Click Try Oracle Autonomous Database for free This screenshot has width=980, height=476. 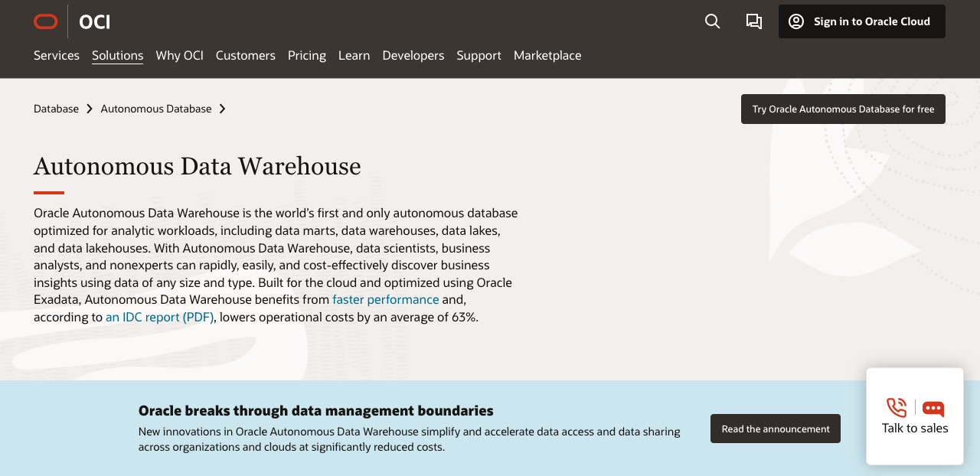point(843,109)
